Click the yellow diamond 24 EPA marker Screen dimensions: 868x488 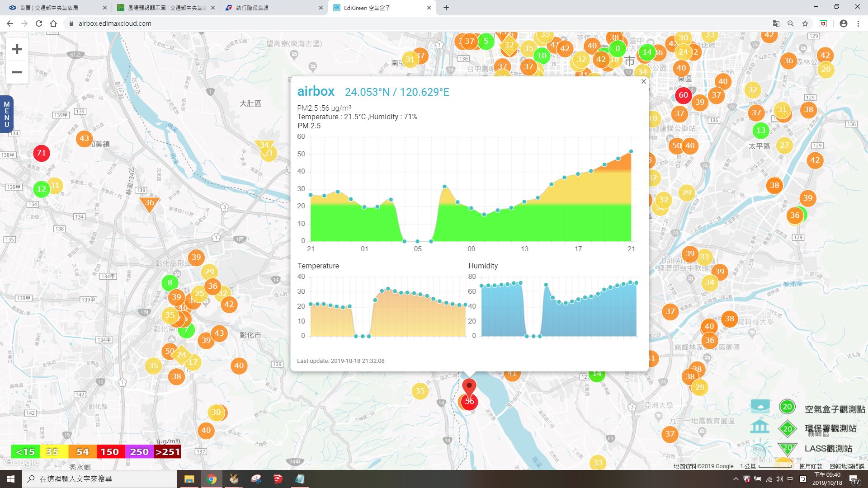181,355
